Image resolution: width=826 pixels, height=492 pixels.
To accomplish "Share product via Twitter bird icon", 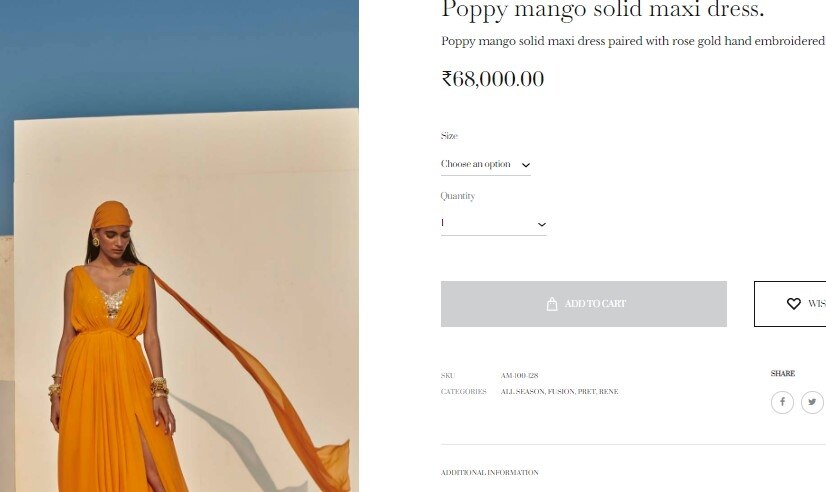I will click(812, 402).
